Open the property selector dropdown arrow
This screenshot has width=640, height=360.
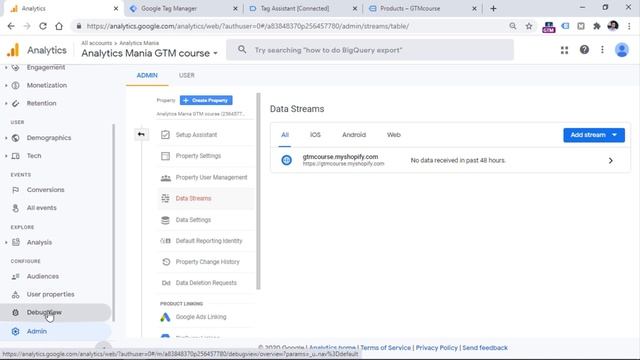pyautogui.click(x=216, y=53)
